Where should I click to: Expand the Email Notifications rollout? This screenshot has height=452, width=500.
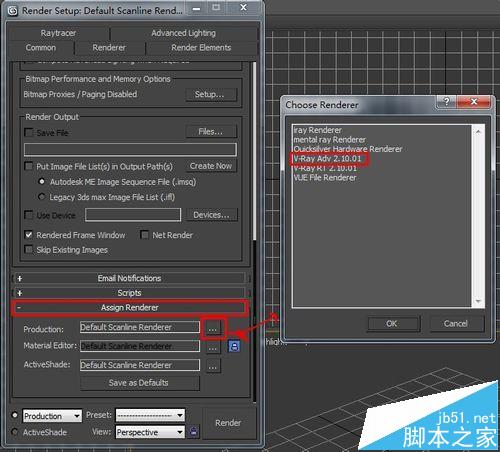coord(130,278)
